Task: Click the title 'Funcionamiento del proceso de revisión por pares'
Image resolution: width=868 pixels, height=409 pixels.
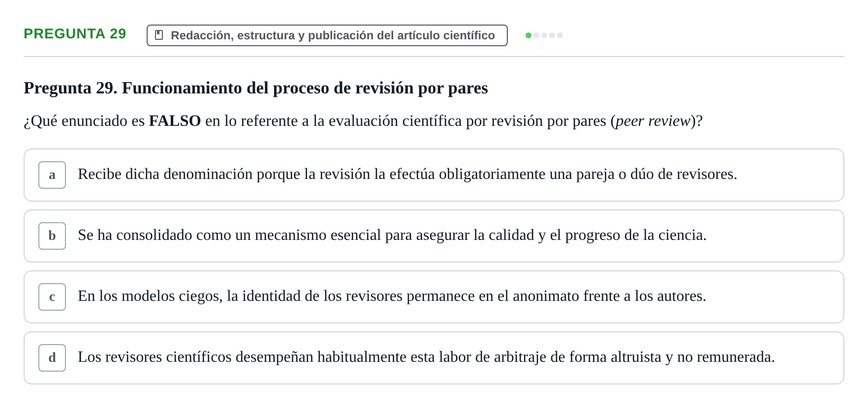Action: (305, 88)
